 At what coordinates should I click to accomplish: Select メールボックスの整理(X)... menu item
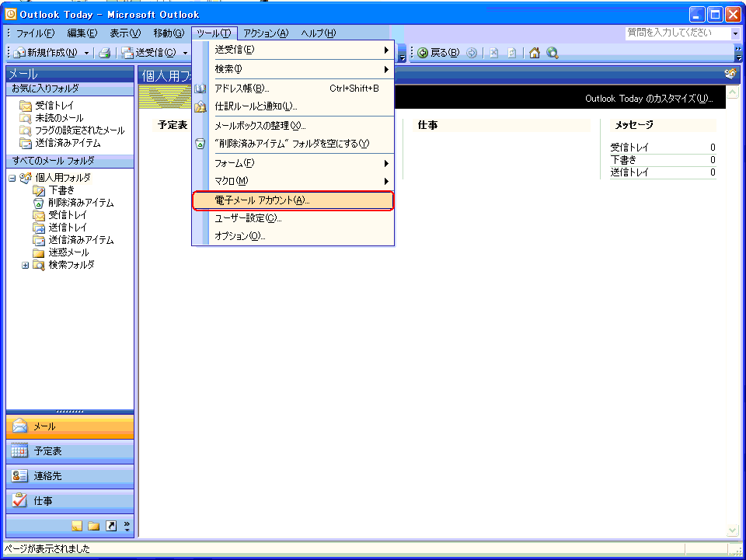[x=293, y=126]
